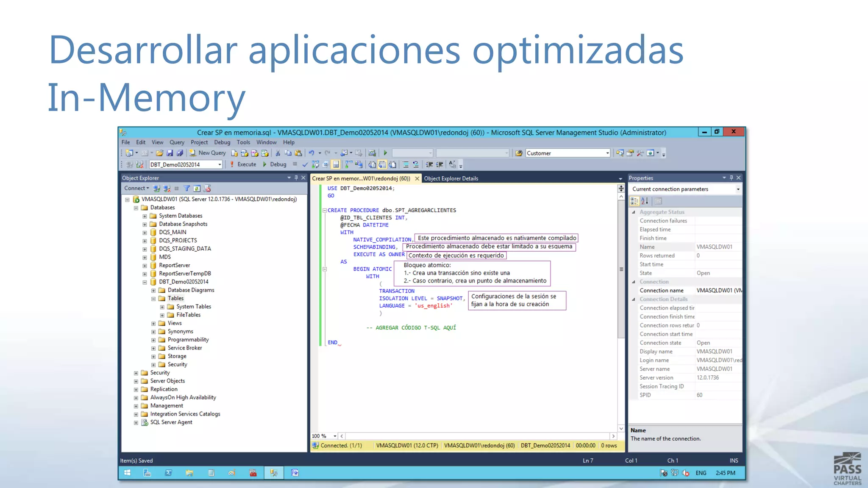The height and width of the screenshot is (488, 868).
Task: Click the editor horizontal scrollbar right arrow
Action: pos(613,436)
